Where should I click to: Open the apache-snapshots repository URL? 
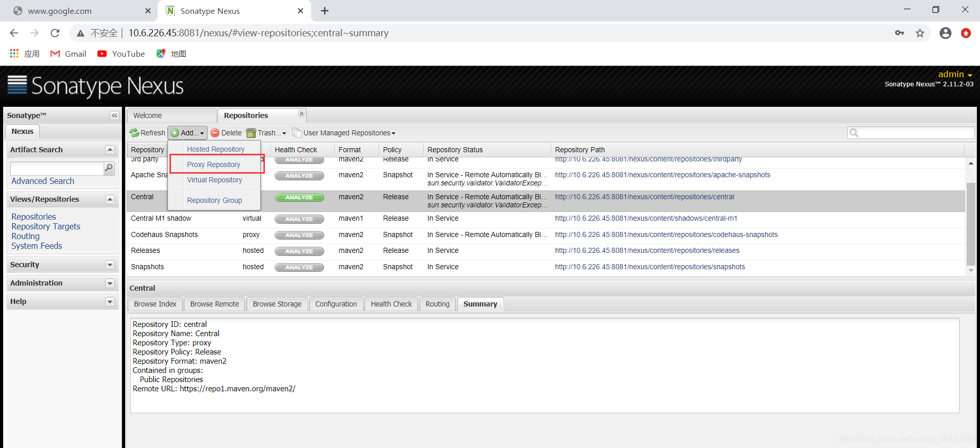tap(663, 175)
